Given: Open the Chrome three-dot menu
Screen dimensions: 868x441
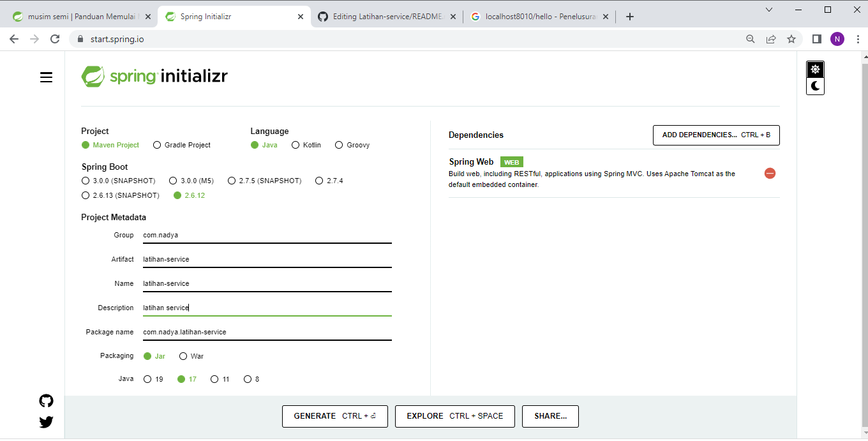Looking at the screenshot, I should click(x=857, y=38).
